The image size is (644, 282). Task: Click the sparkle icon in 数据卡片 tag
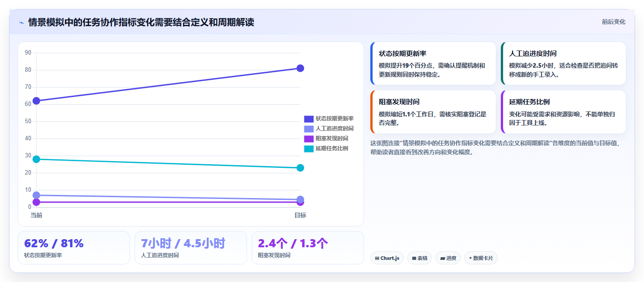point(471,259)
